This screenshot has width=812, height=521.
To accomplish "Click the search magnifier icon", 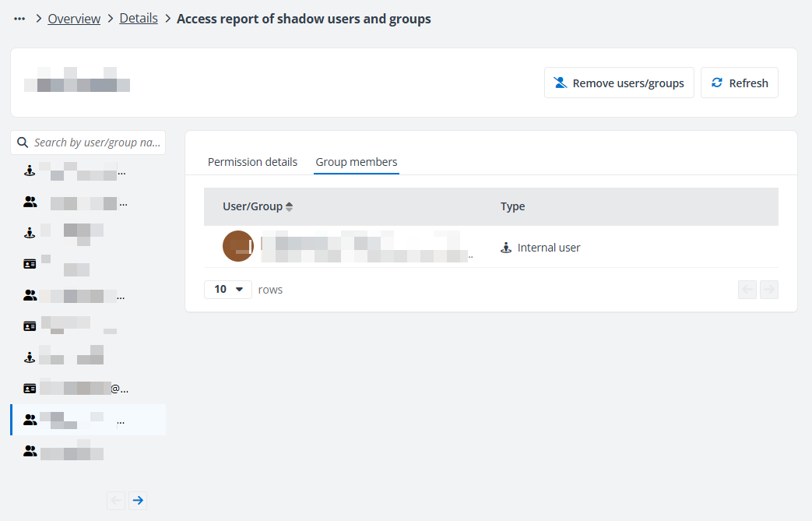I will tap(22, 142).
